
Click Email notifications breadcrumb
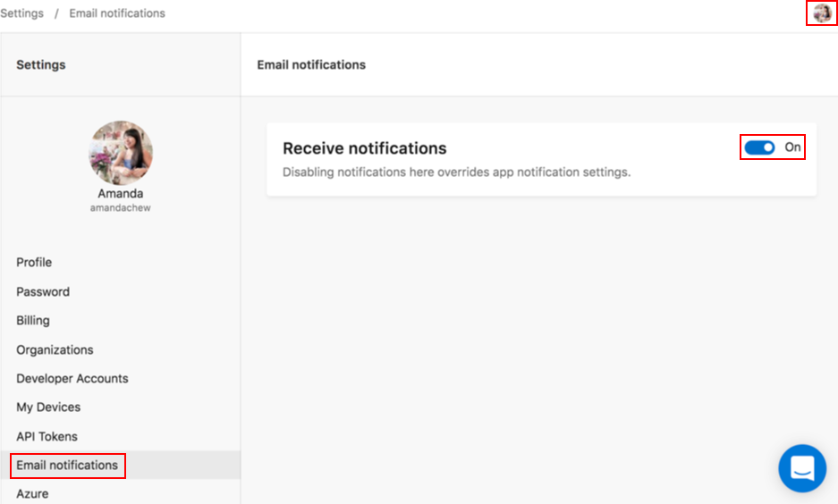(x=117, y=13)
